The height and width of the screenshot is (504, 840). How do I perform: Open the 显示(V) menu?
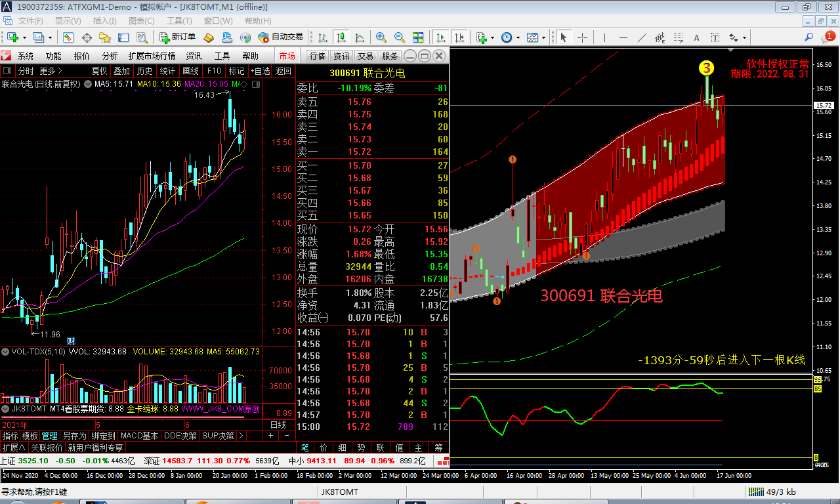68,21
